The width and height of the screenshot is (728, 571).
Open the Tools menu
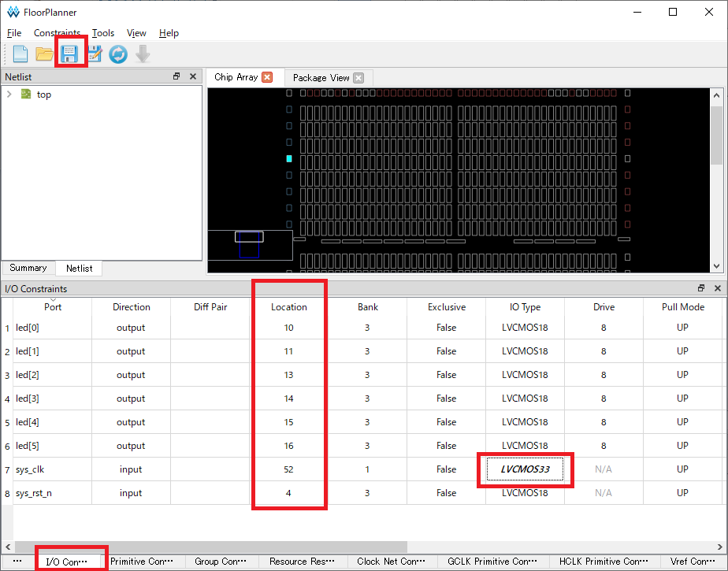pos(102,33)
